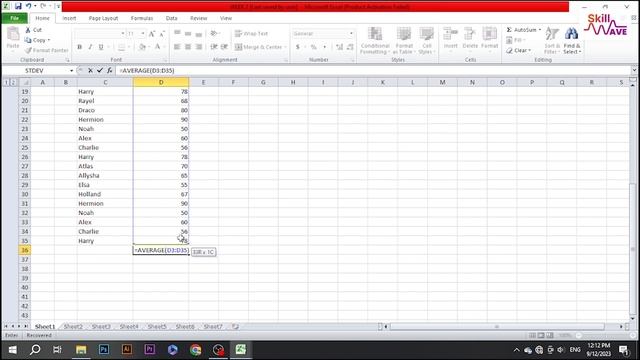The width and height of the screenshot is (640, 360).
Task: Click the horizontal scrollbar at the bottom
Action: coord(497,327)
